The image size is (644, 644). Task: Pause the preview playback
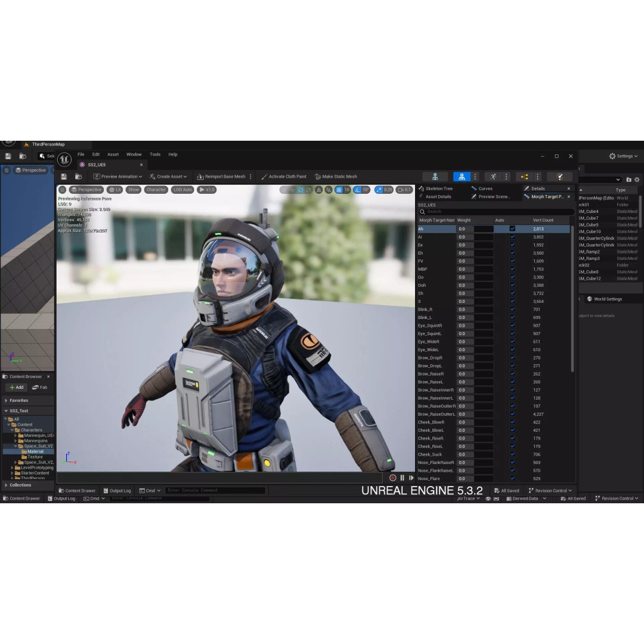point(402,478)
